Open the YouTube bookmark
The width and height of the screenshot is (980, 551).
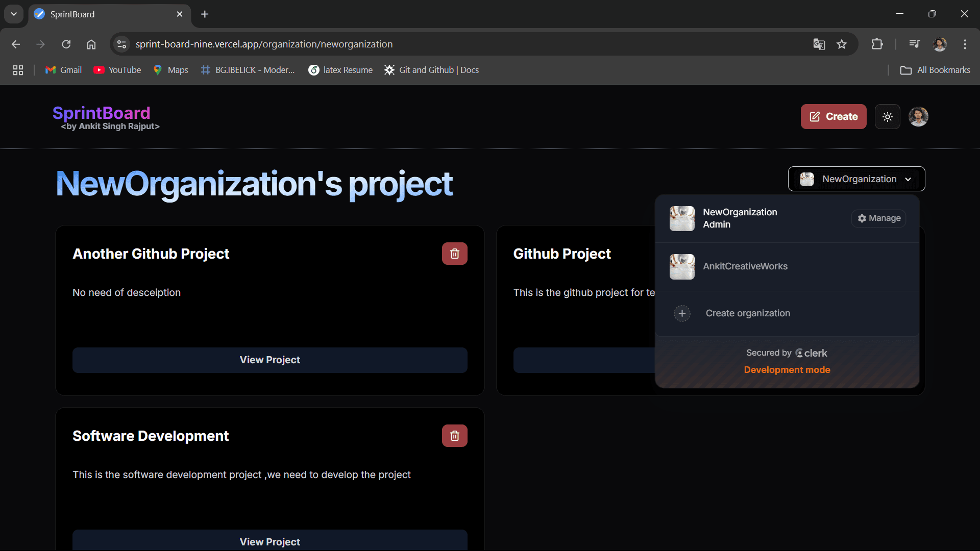pos(117,70)
